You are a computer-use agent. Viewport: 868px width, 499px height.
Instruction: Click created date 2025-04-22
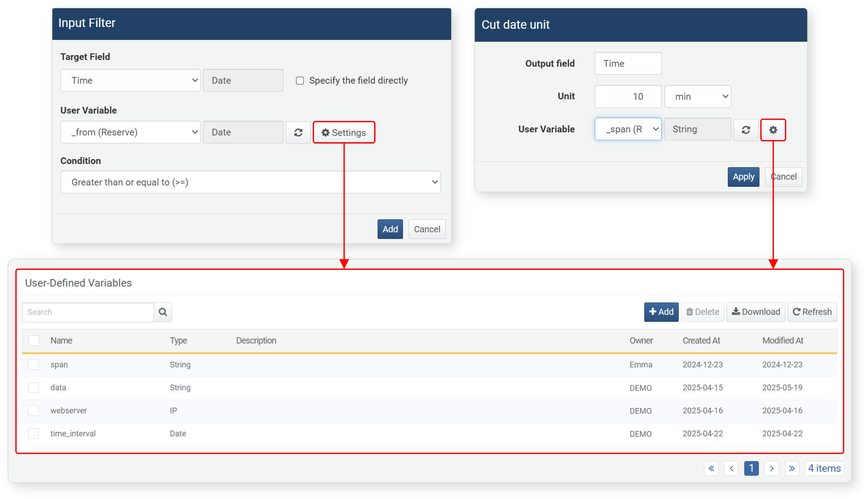[703, 433]
